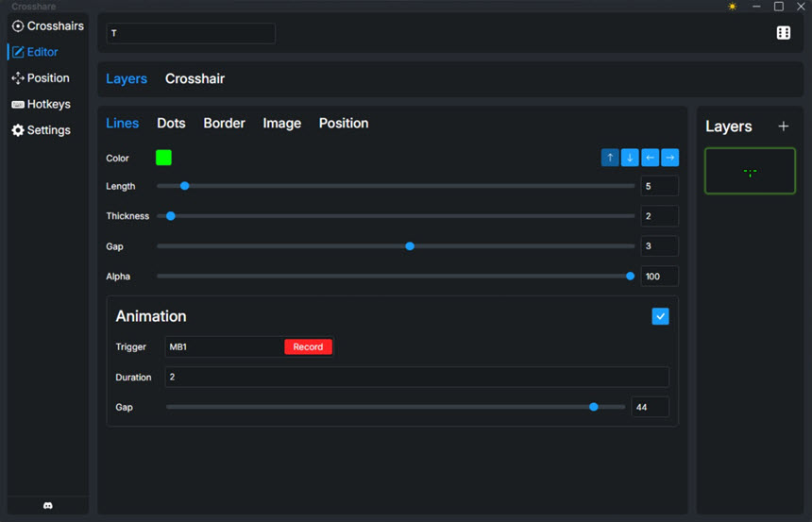Open the Image tab
Image resolution: width=812 pixels, height=522 pixels.
[281, 124]
